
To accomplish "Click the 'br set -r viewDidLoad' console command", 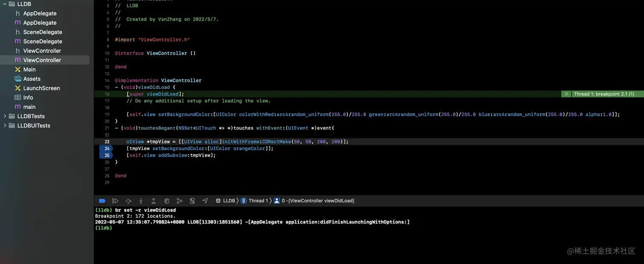I will (145, 210).
